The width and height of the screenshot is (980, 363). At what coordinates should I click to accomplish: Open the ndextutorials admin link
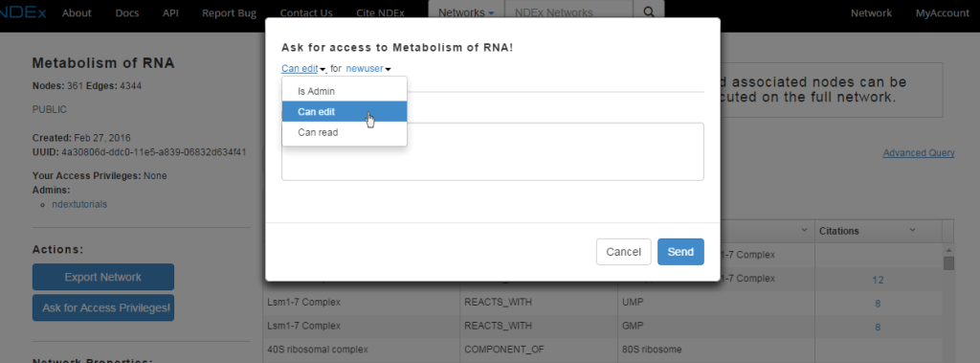click(79, 204)
